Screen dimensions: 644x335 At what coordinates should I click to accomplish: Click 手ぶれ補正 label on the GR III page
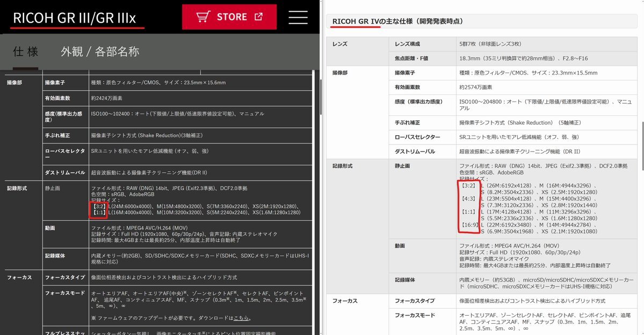click(57, 135)
